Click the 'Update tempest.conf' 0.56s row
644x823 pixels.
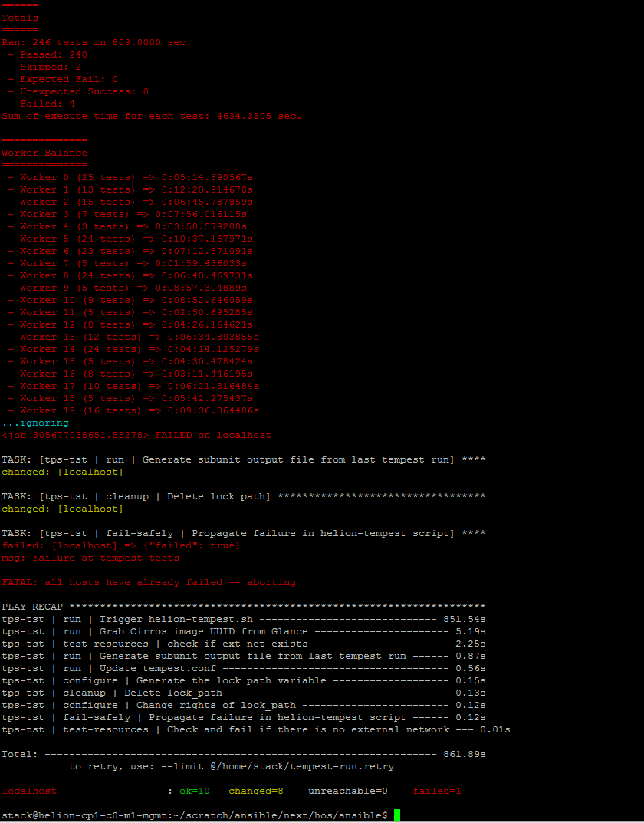(243, 669)
